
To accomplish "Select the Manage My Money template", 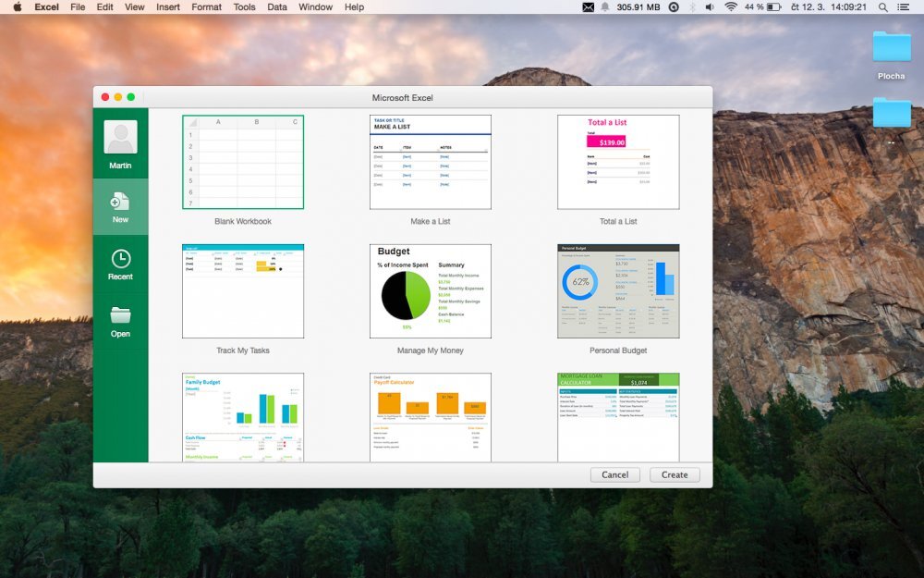I will tap(431, 289).
